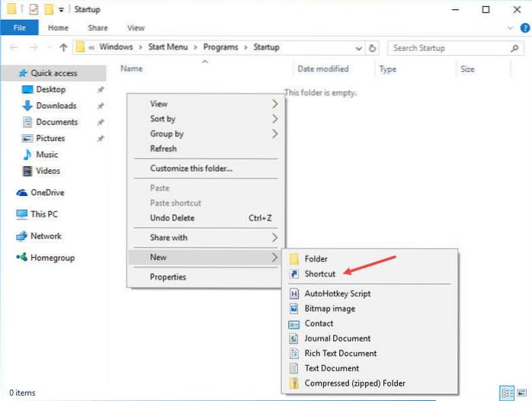Open the address bar history dropdown

[x=357, y=48]
